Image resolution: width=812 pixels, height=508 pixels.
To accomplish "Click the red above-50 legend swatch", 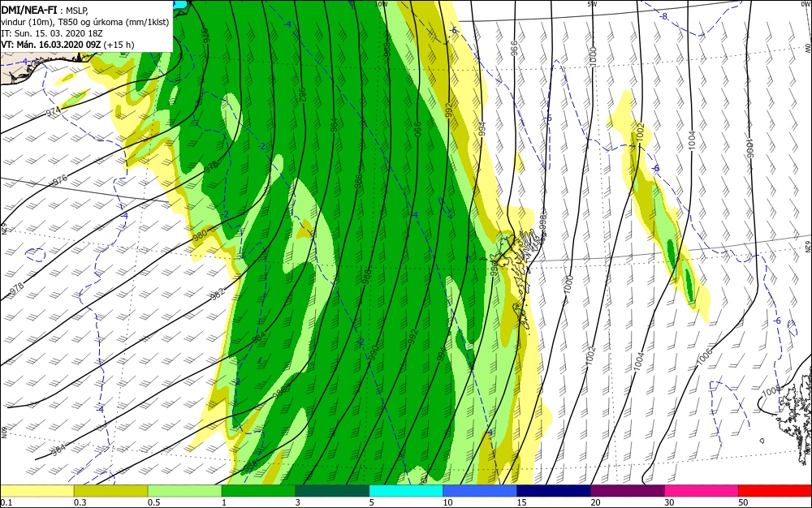I will pos(775,491).
